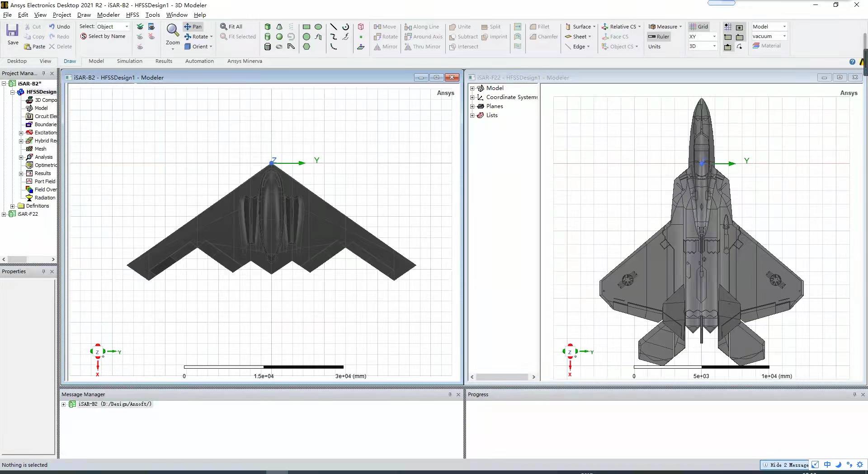Expand the Model node in the F22 tree
Screen dimensions: 868x474
(x=472, y=88)
